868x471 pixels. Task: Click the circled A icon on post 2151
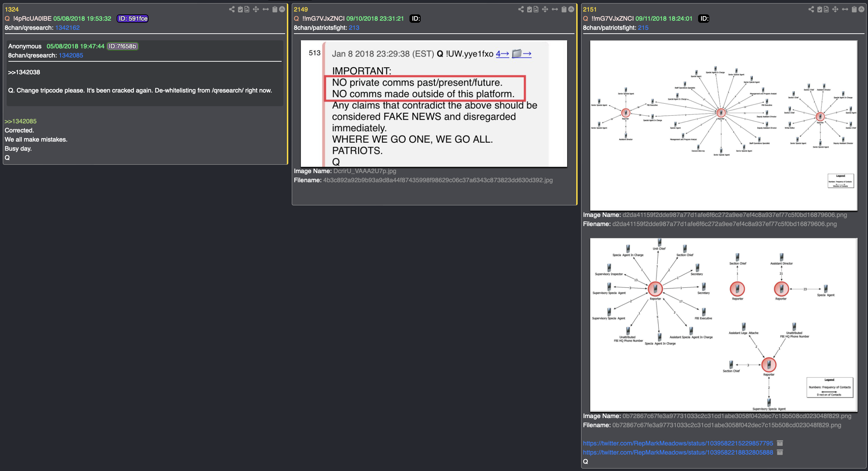(x=861, y=9)
